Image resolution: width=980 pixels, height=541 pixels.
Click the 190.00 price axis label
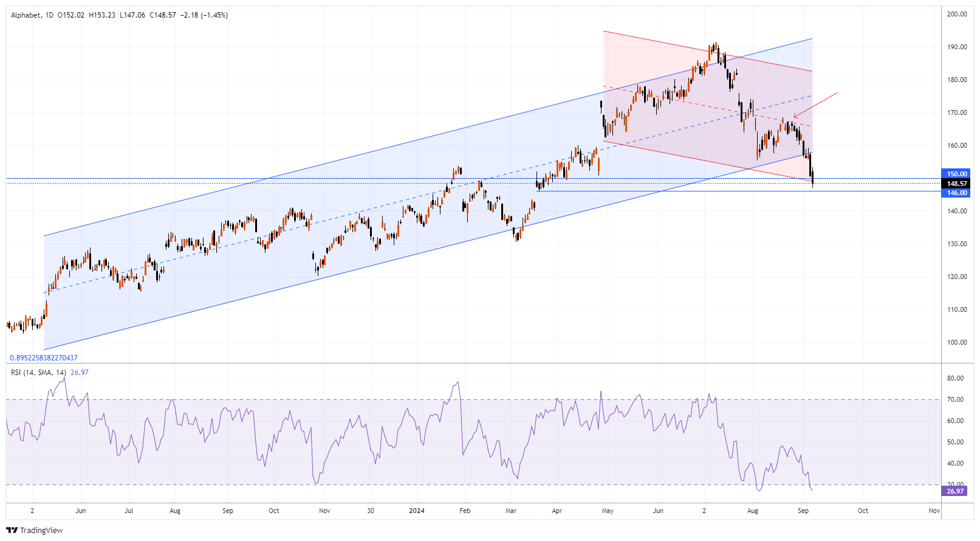click(958, 47)
